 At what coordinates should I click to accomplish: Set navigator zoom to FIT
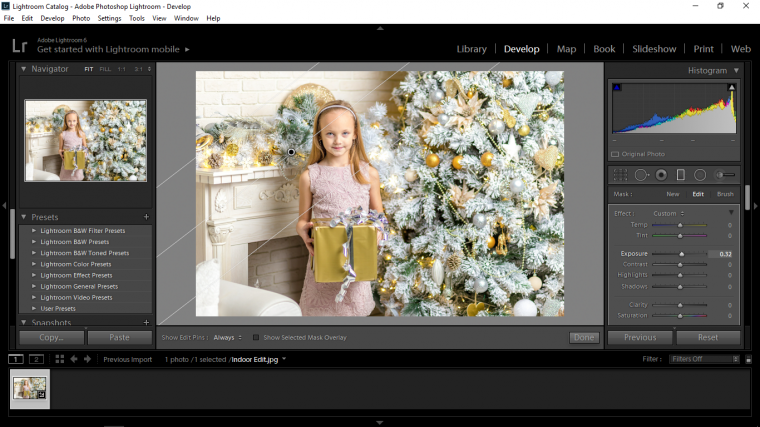tap(89, 69)
